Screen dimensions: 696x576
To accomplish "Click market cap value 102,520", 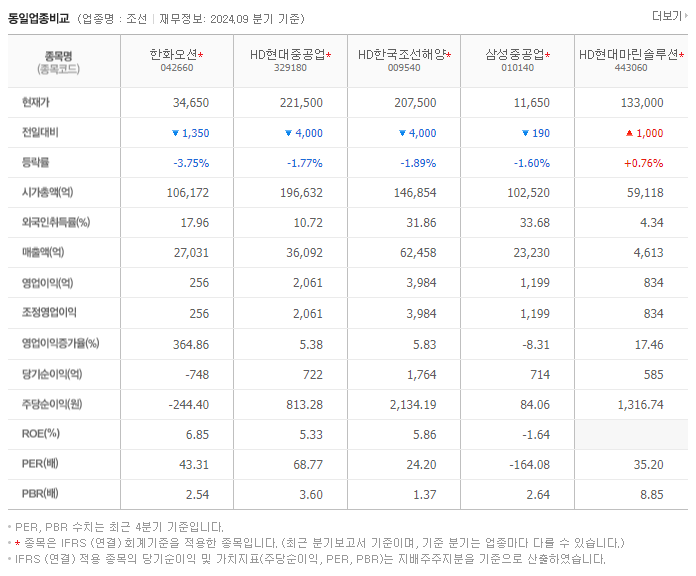I will pos(529,193).
